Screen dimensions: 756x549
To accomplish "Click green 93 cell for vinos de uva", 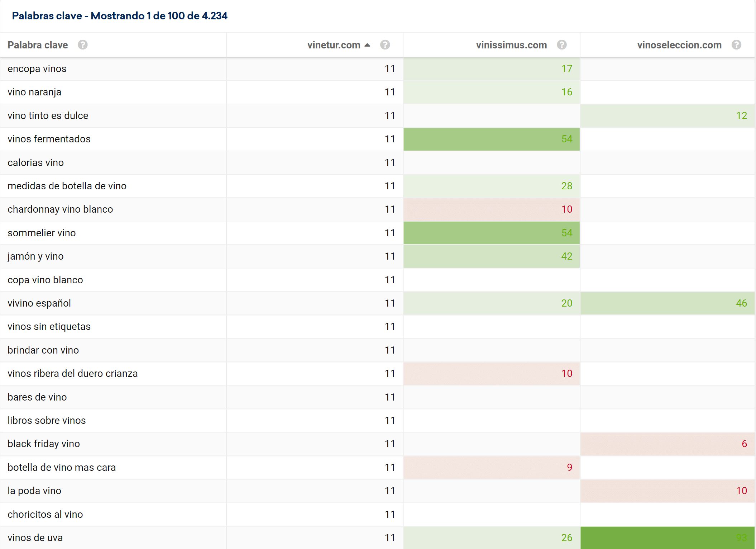I will click(741, 538).
